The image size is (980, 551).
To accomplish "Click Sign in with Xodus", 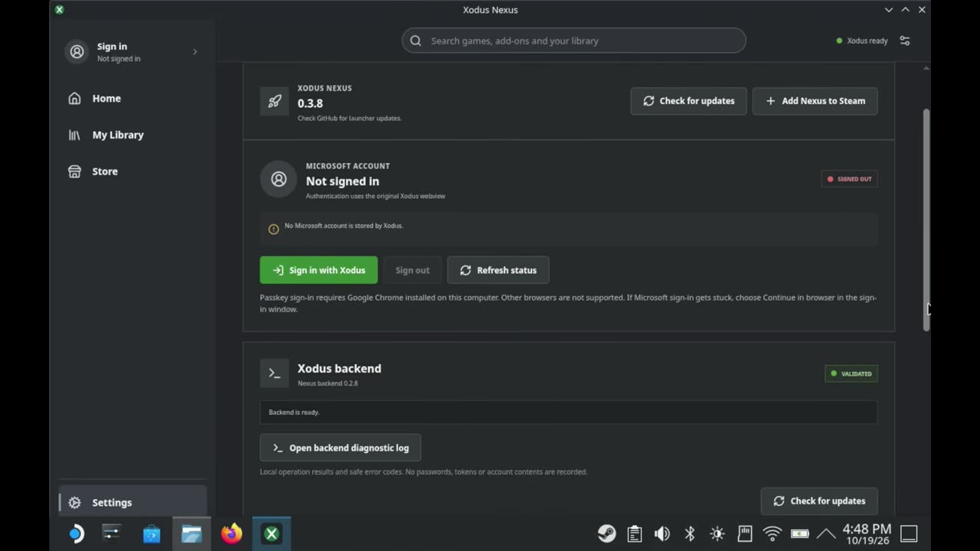I will pos(318,270).
